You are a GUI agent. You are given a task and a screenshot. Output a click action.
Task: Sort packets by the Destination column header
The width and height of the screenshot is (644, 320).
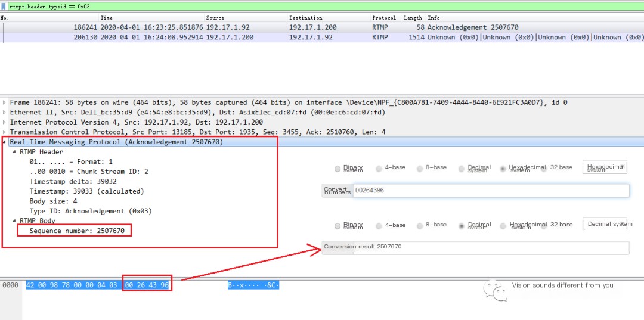[305, 18]
